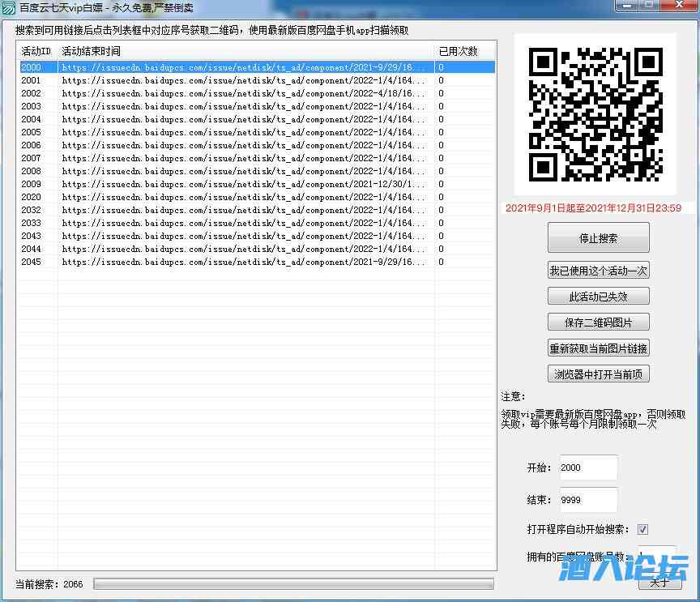Toggle auto-start search on program open checkbox
Image resolution: width=700 pixels, height=602 pixels.
tap(642, 530)
